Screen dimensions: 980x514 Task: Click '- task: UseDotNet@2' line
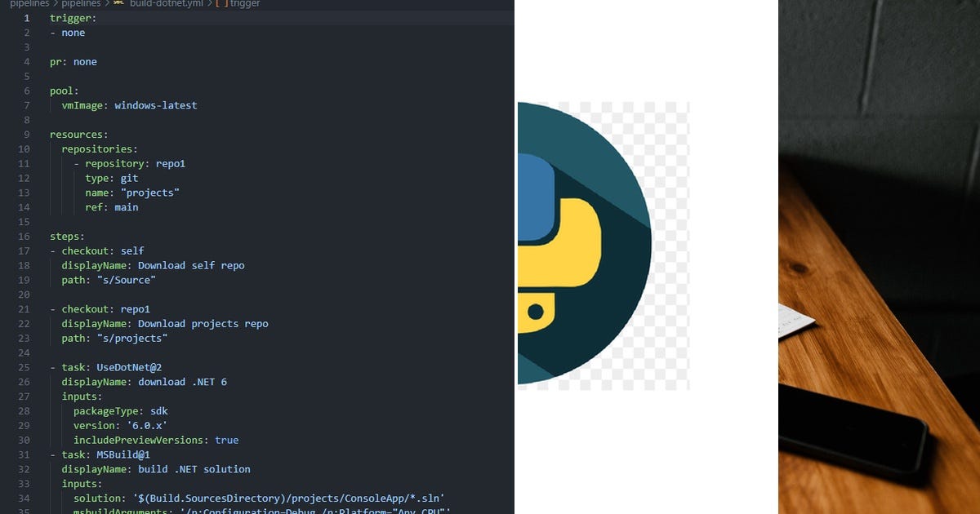click(105, 368)
